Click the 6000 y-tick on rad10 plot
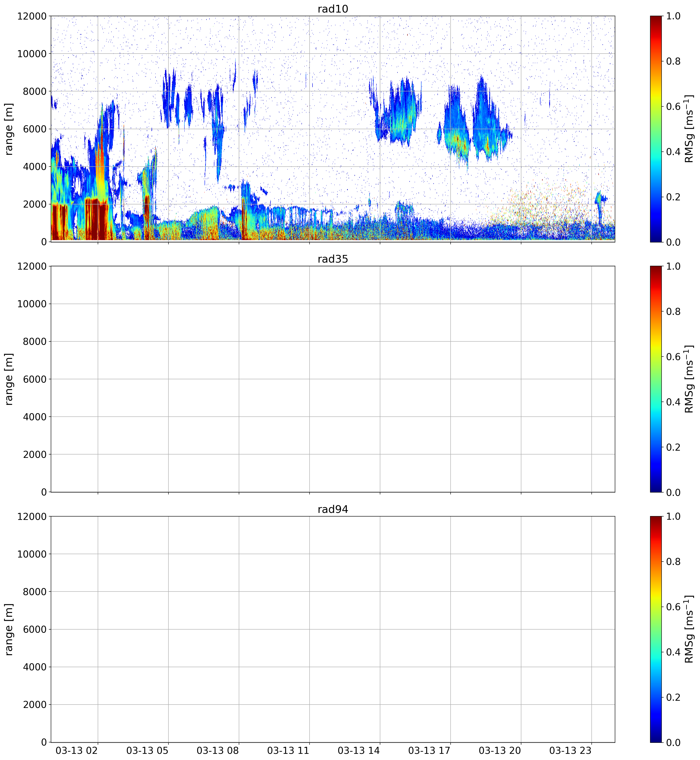Screen dimensions: 700x760 coord(34,129)
